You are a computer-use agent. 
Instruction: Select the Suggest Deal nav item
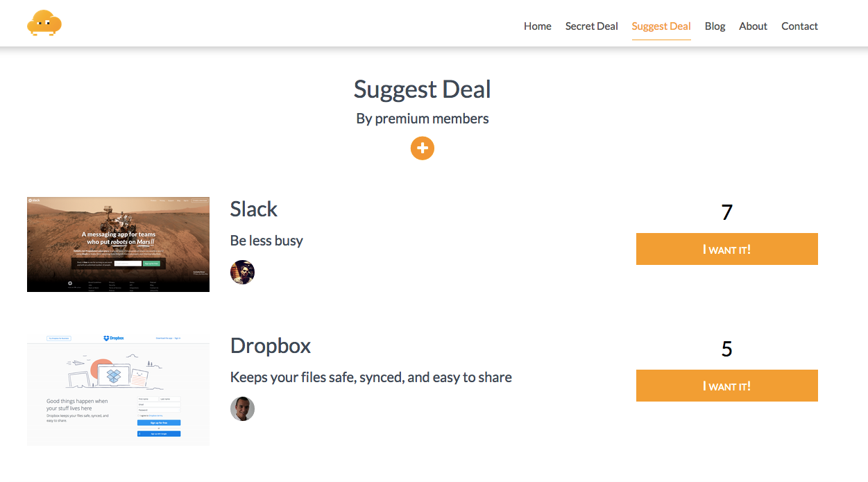(661, 26)
